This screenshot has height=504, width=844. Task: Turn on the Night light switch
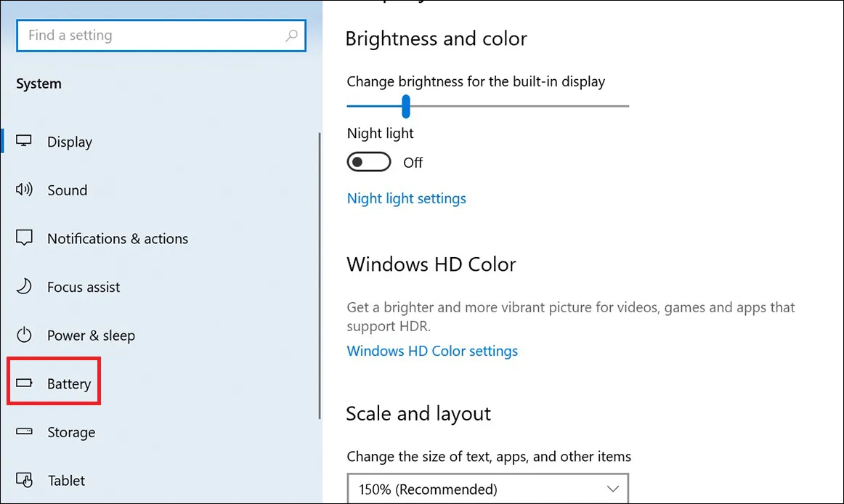point(369,163)
